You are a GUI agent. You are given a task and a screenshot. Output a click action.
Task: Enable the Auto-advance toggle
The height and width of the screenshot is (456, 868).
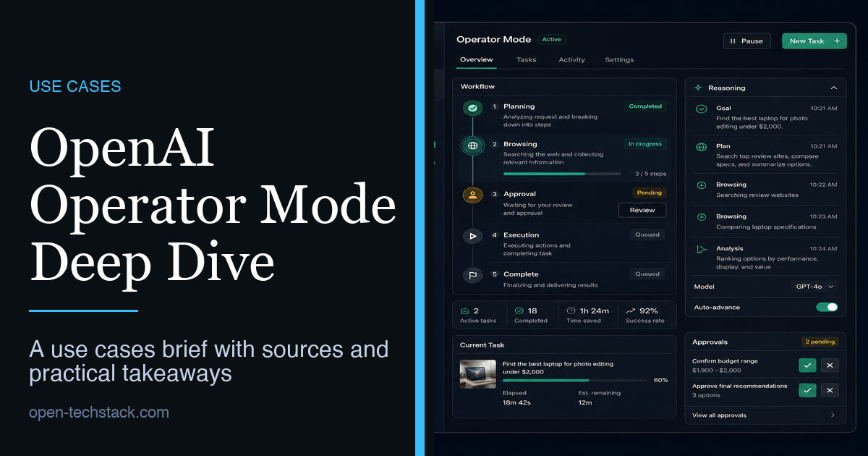[x=827, y=307]
